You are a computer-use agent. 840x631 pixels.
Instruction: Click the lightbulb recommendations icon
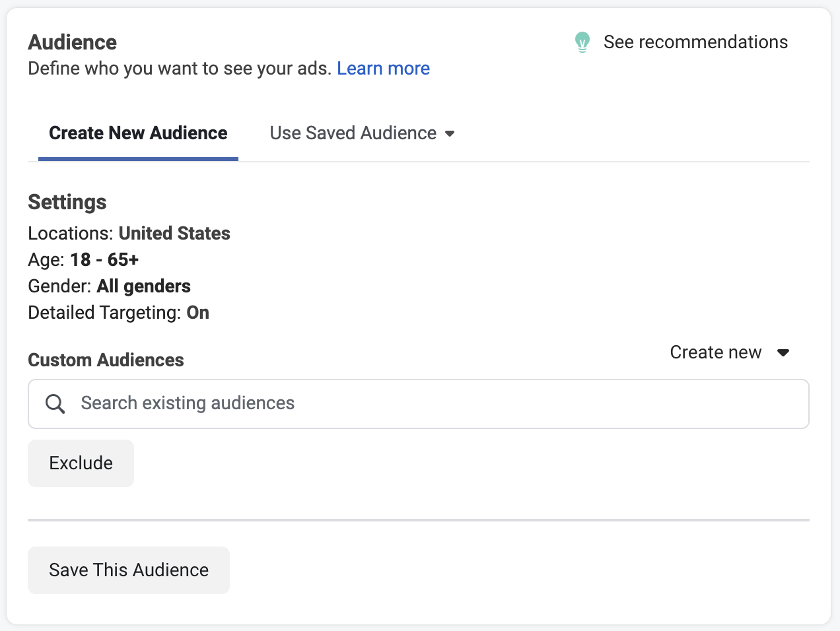coord(582,42)
